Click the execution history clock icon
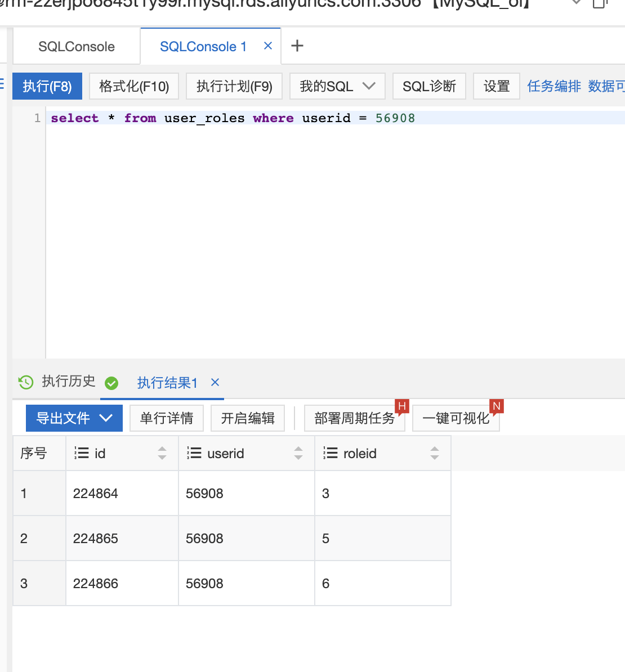This screenshot has height=672, width=625. point(26,382)
